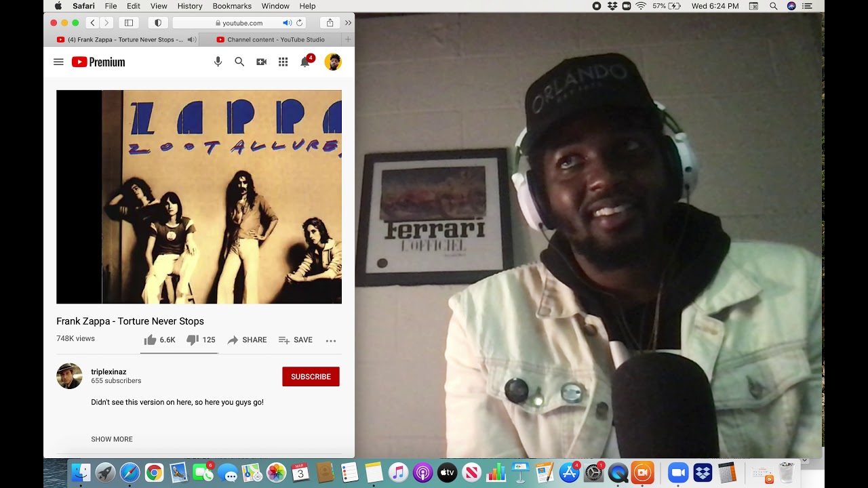This screenshot has height=488, width=868.
Task: Show more Safari toolbar items chevron
Action: [x=348, y=22]
